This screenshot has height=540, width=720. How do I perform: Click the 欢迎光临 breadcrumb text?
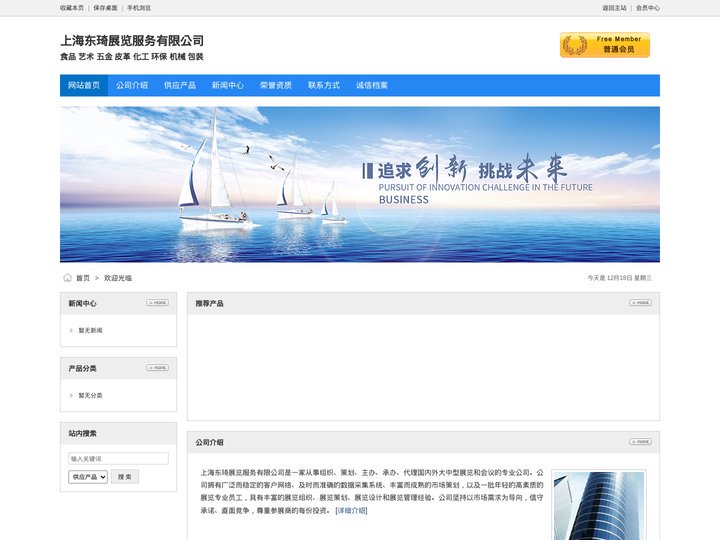118,278
